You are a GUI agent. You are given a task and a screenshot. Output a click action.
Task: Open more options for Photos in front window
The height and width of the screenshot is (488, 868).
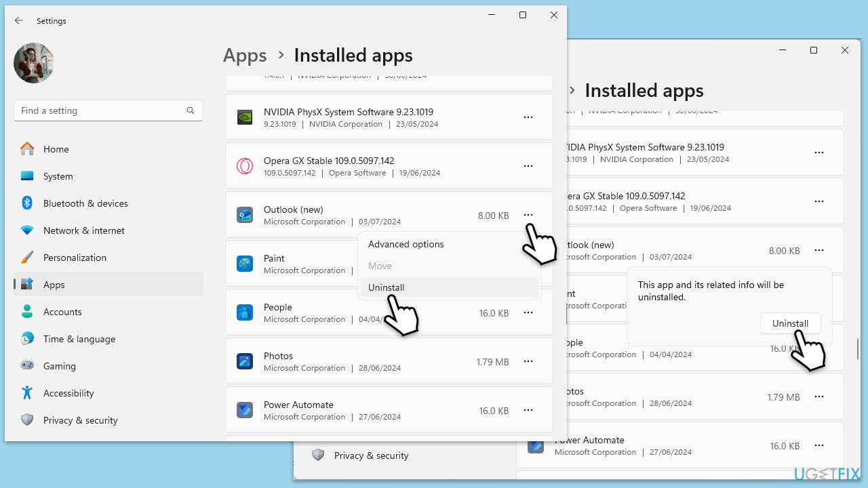click(528, 361)
